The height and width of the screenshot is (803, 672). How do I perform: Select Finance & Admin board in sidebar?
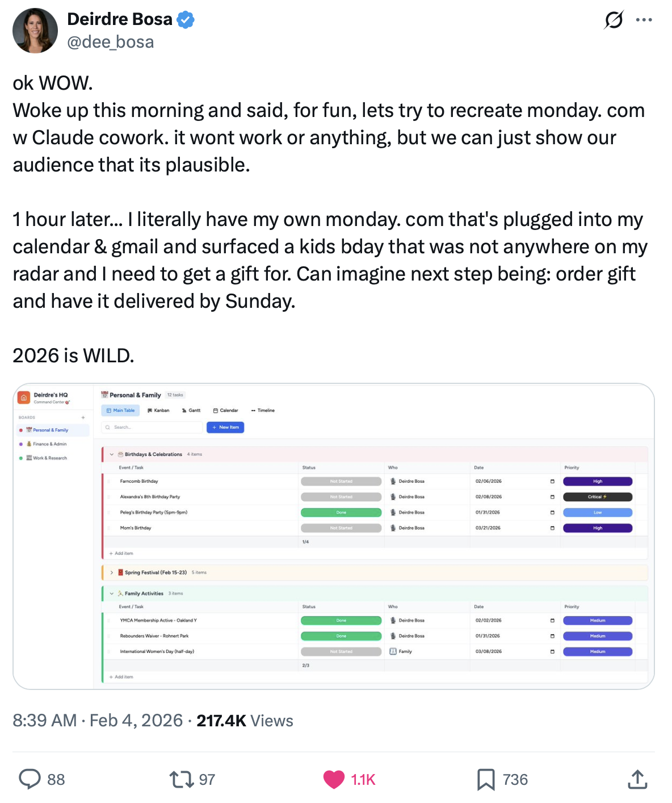(x=49, y=444)
